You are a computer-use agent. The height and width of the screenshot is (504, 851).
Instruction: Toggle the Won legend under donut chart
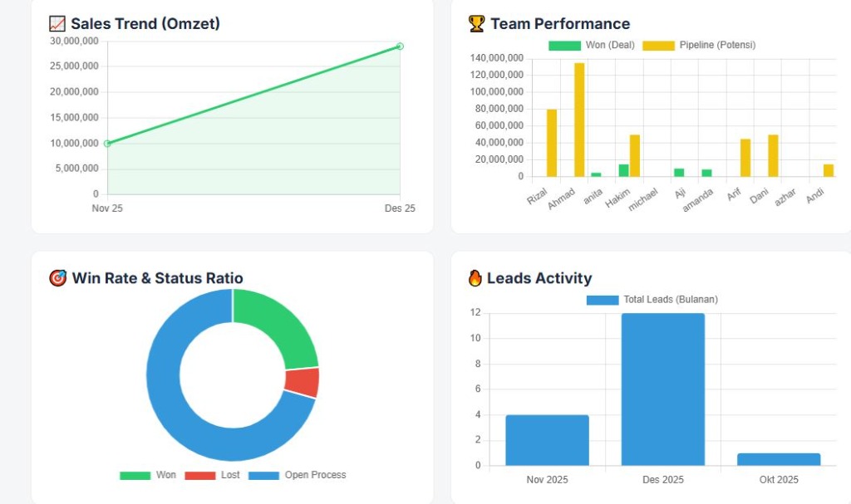coord(148,476)
